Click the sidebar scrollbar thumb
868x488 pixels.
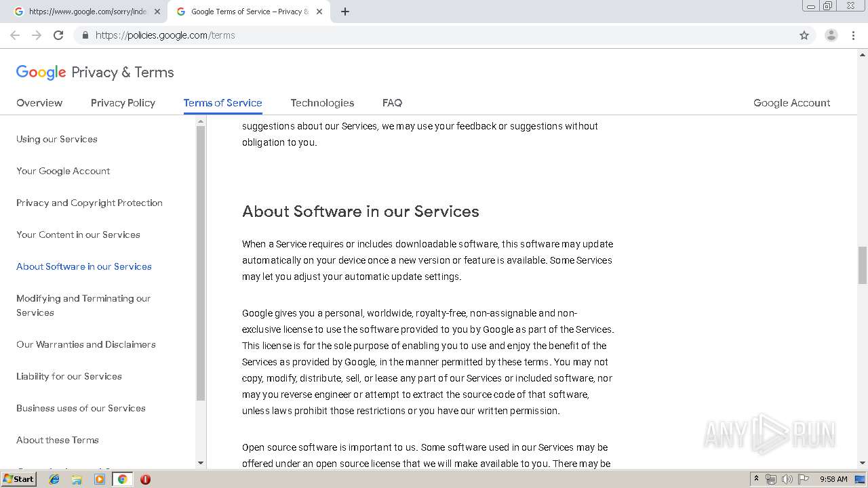[200, 263]
